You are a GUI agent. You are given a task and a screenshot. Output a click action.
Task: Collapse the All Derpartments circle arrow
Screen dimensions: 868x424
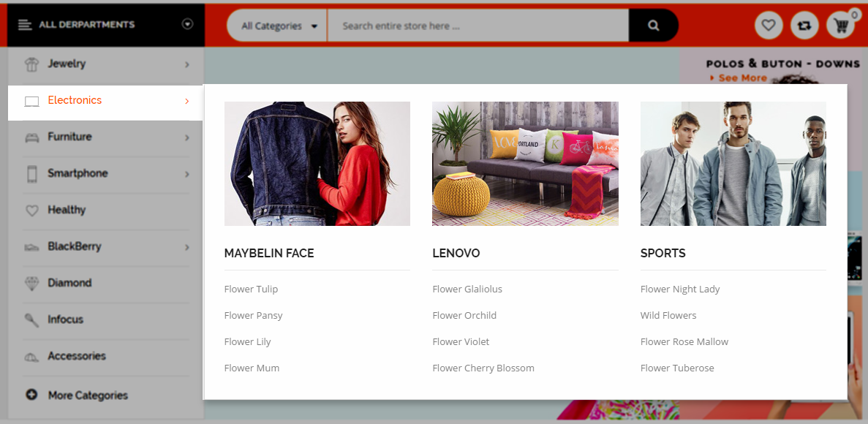(188, 24)
